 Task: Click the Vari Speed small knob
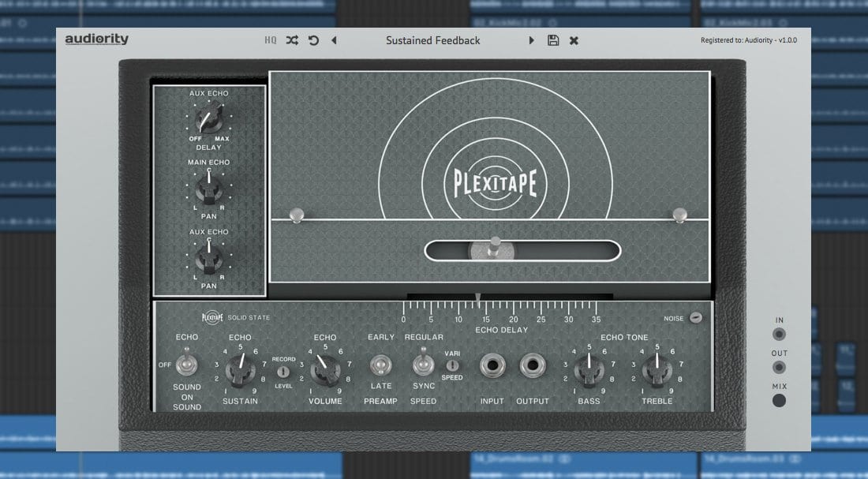pyautogui.click(x=452, y=365)
